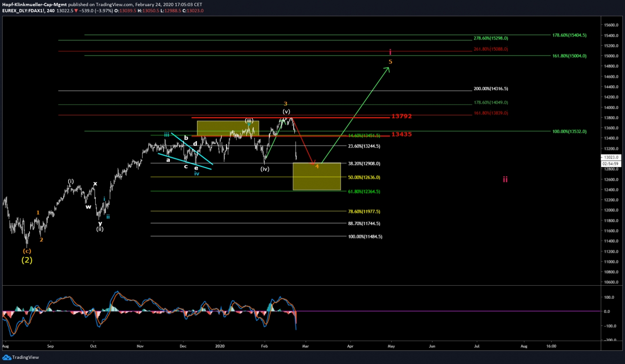Select the orange (c) wave label
The height and width of the screenshot is (364, 625).
(x=27, y=251)
